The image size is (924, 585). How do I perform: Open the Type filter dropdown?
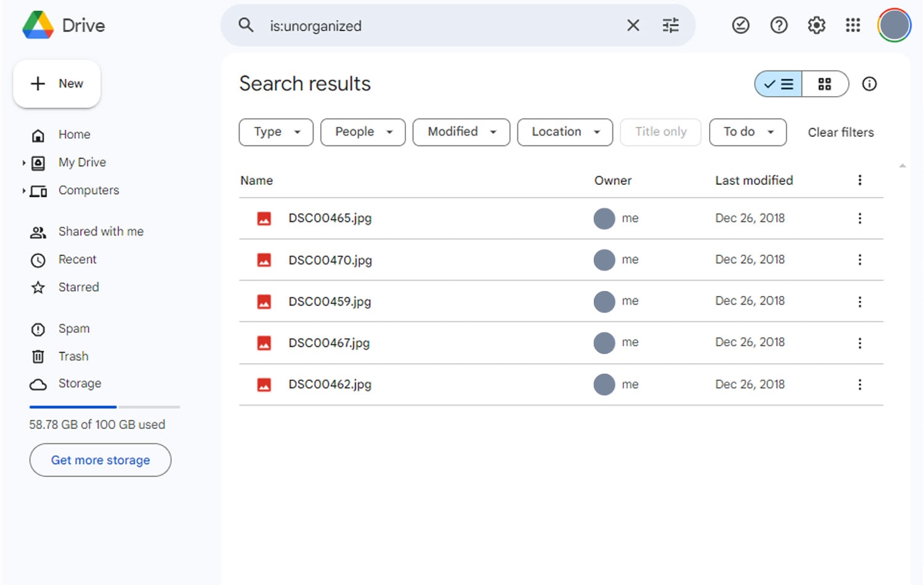point(275,132)
